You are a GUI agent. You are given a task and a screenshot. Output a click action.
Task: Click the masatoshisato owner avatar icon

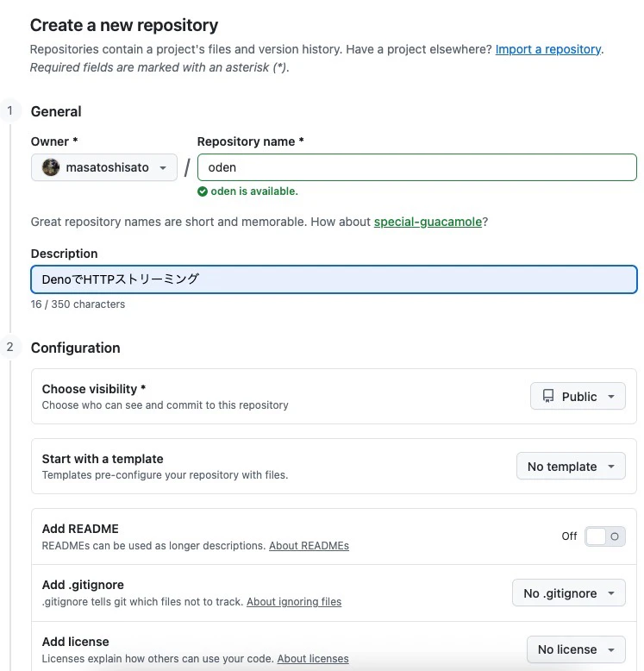[52, 167]
